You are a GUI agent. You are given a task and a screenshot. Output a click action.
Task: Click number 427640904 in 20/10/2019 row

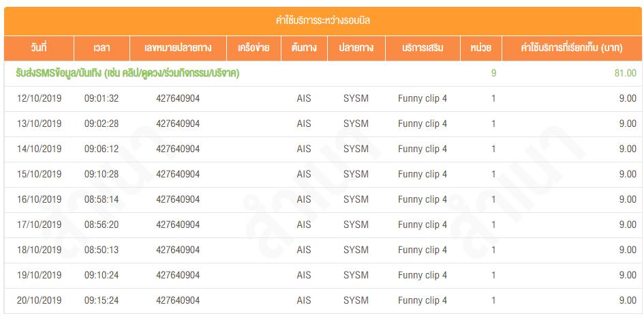pyautogui.click(x=178, y=301)
